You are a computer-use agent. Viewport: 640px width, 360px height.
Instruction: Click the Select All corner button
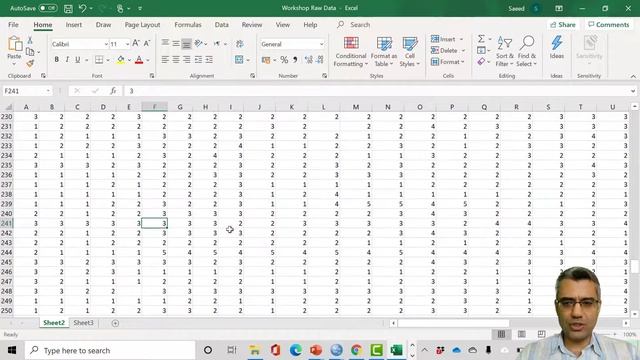coord(8,107)
